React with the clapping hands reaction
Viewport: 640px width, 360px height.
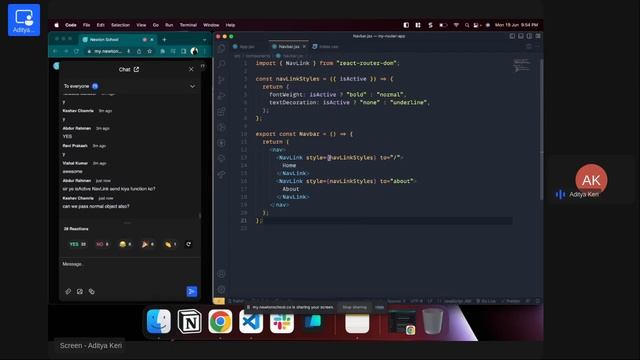(170, 244)
